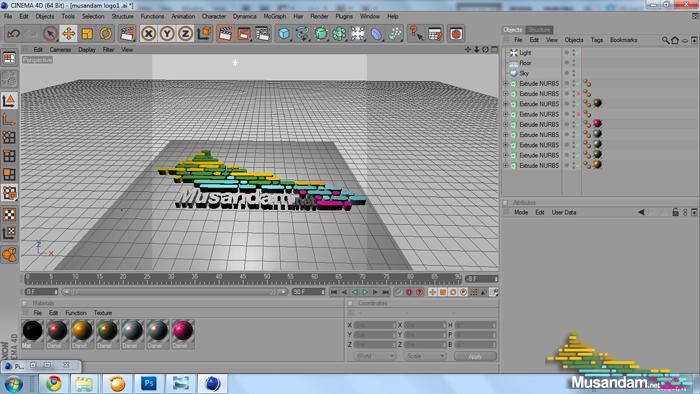700x394 pixels.
Task: Select the Move tool in toolbar
Action: 69,33
